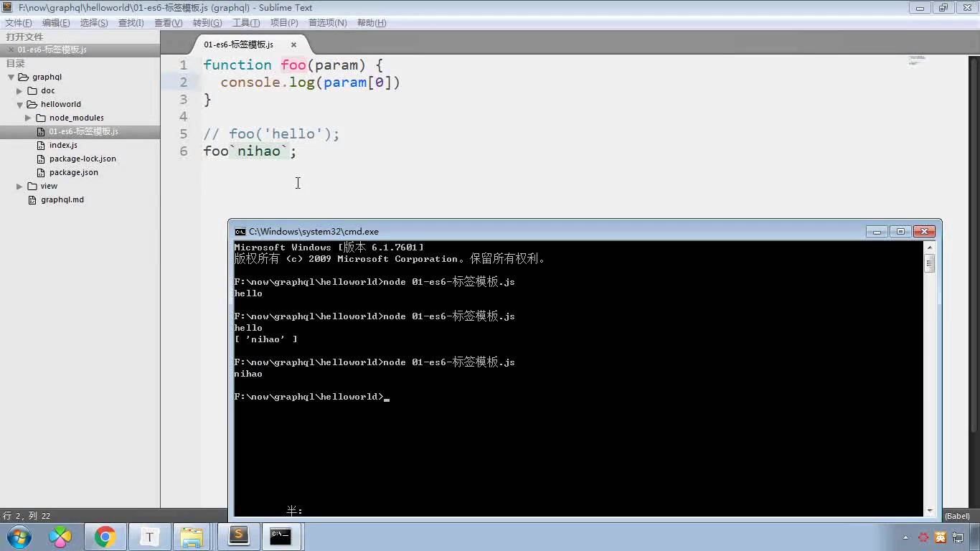Click the commented foo('hello') line
The image size is (980, 551).
click(x=271, y=134)
